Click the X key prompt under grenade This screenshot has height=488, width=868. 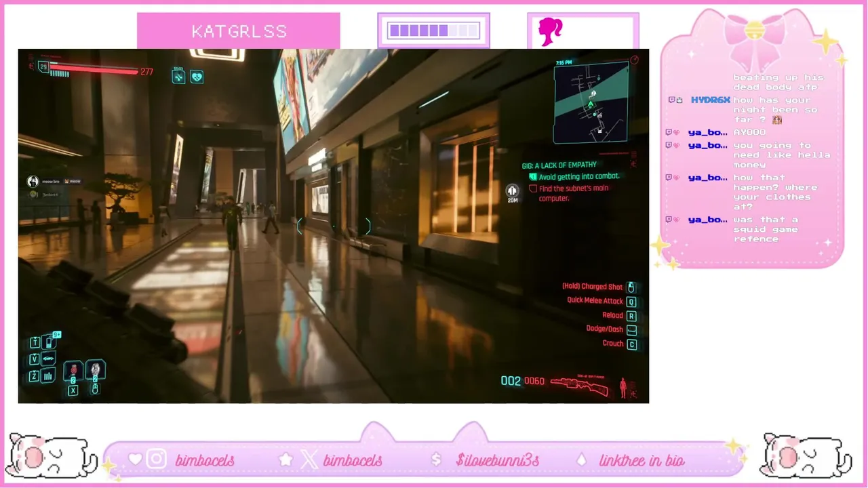tap(73, 390)
